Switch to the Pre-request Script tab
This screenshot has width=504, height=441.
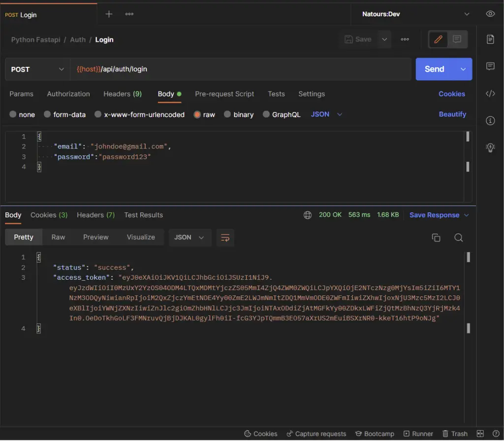point(224,94)
